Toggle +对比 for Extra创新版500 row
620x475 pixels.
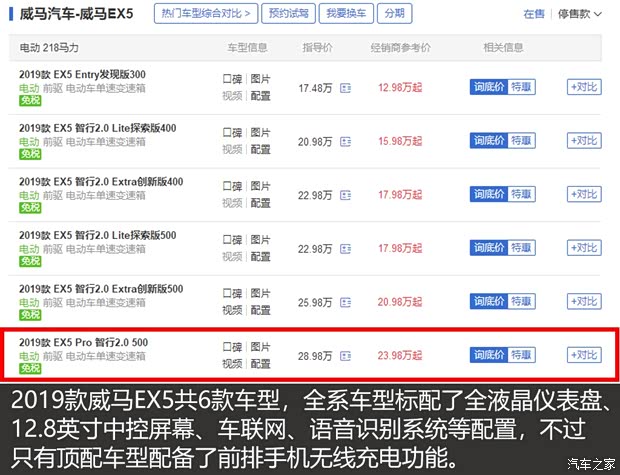coord(584,301)
